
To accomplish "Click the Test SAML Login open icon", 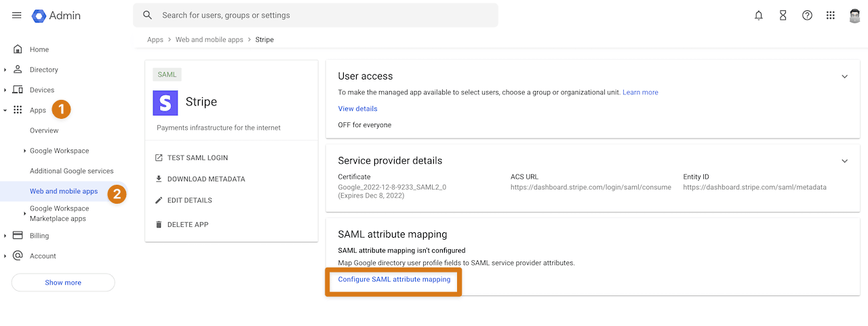I will coord(159,158).
